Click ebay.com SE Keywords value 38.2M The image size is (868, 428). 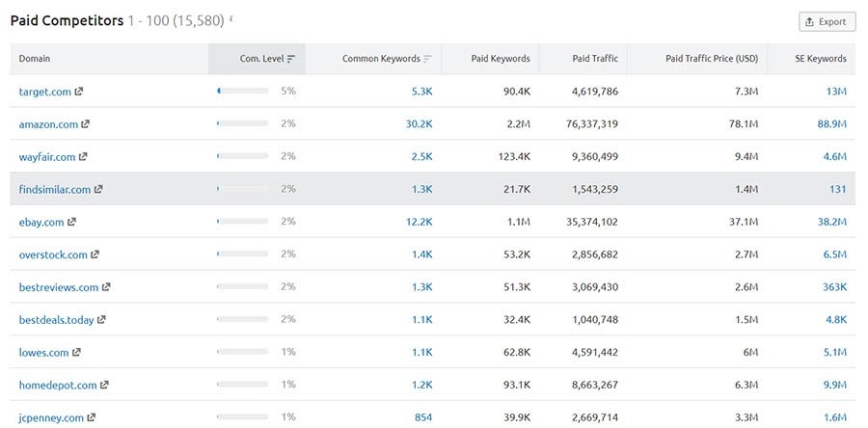click(x=830, y=223)
